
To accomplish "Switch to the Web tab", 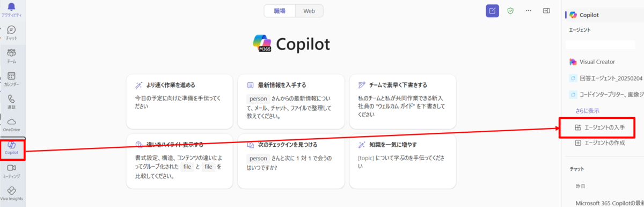I will click(x=309, y=11).
